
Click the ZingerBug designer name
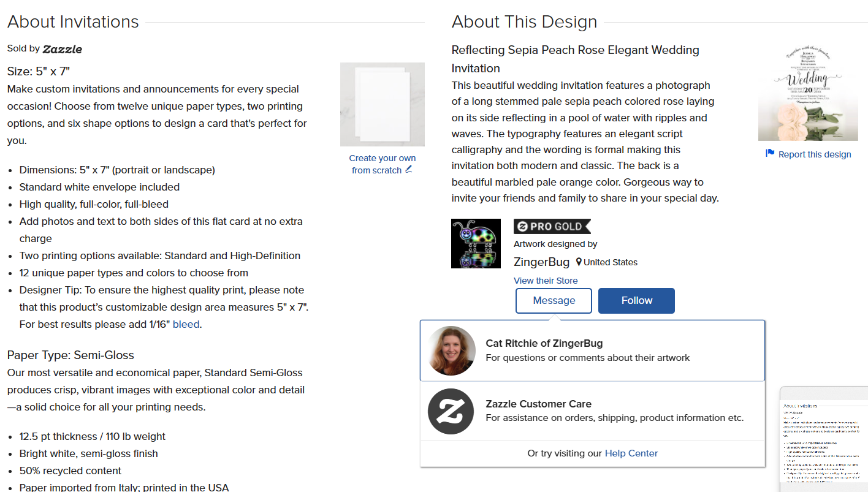(542, 262)
